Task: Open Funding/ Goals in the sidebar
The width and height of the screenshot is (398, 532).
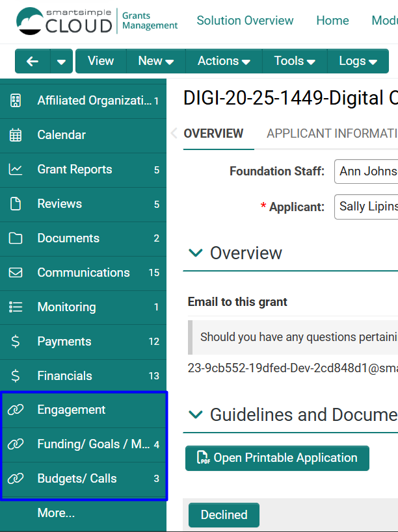Action: click(83, 444)
